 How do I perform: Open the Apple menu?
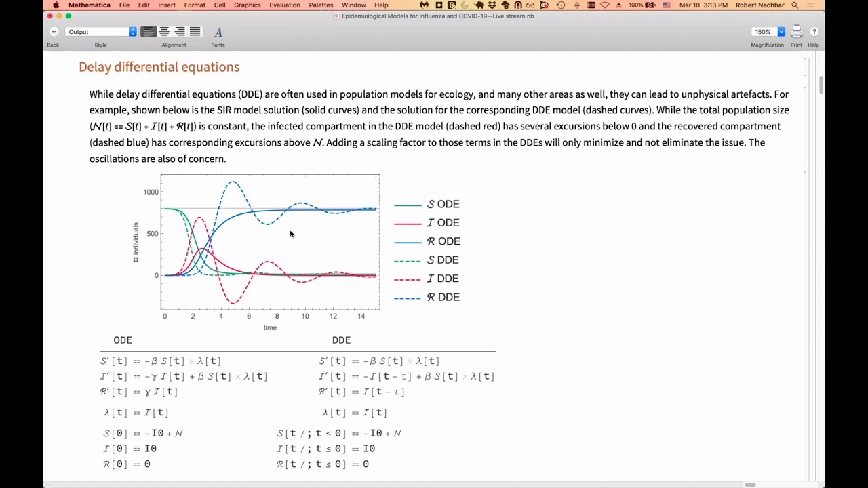click(x=56, y=5)
